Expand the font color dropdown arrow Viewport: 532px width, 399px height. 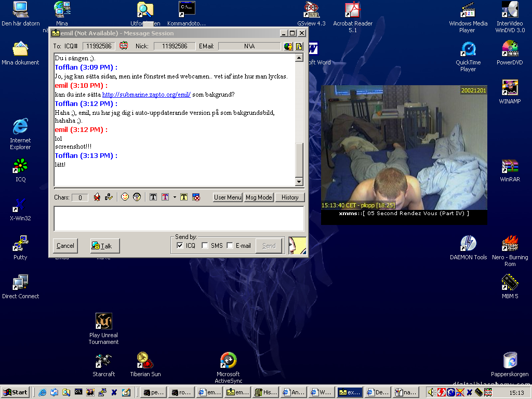175,197
